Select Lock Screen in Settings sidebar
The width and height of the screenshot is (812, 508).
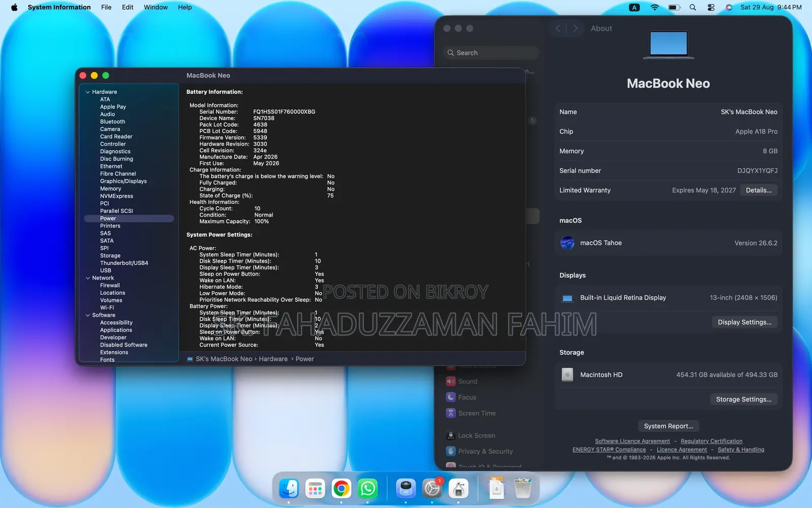click(x=477, y=435)
